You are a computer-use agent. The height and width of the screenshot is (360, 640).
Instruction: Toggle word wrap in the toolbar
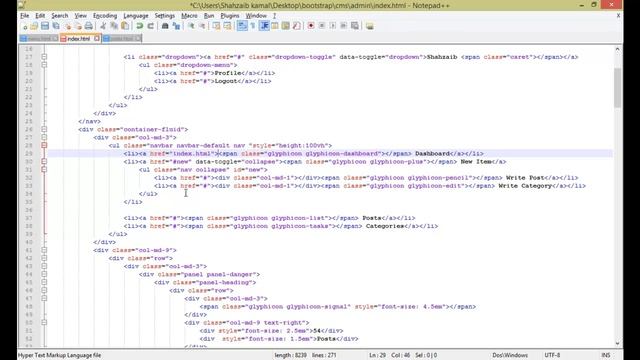242,26
